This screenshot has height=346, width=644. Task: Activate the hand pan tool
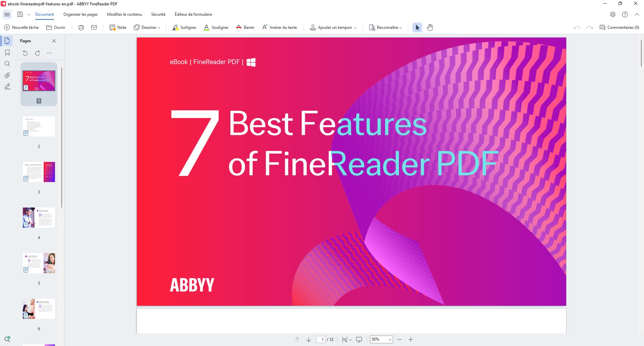430,27
